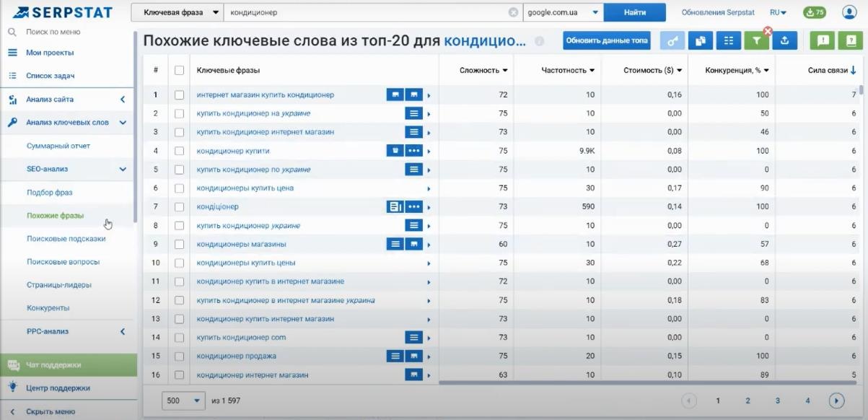Click image icon in 'кондиционер продажа' row
The image size is (868, 420).
click(413, 356)
